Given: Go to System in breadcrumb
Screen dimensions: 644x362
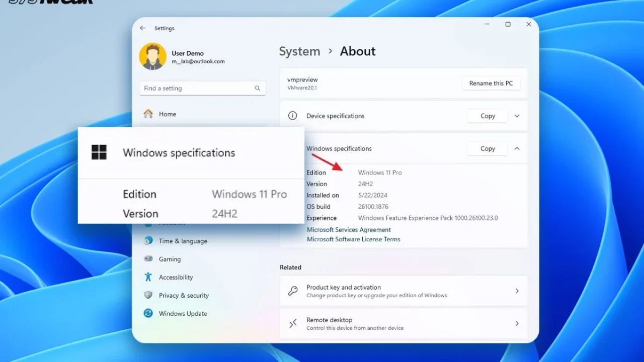Looking at the screenshot, I should click(x=299, y=51).
